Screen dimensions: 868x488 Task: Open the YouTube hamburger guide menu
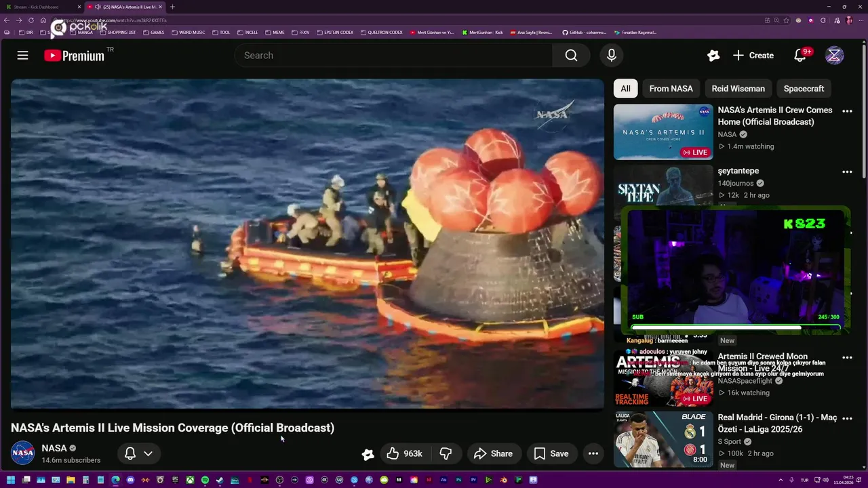22,56
